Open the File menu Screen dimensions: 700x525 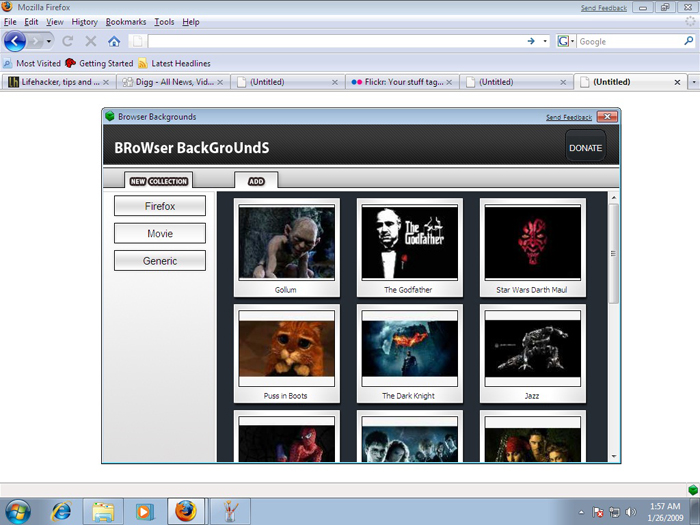10,22
